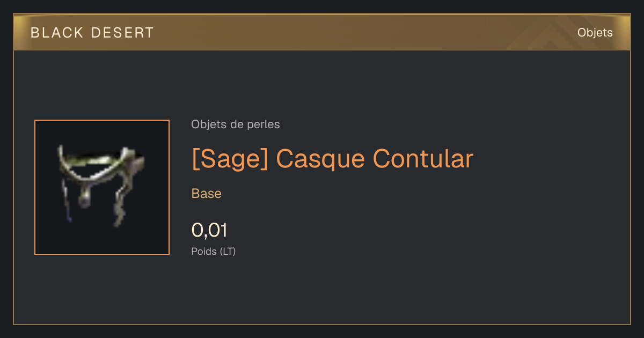
Task: Click the word DESERT in the header
Action: pos(123,33)
